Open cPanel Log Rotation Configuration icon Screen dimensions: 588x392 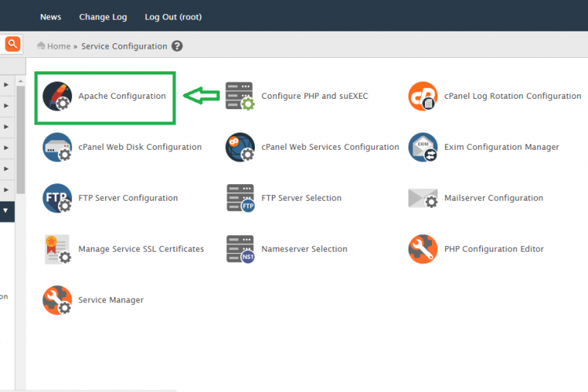(x=423, y=96)
